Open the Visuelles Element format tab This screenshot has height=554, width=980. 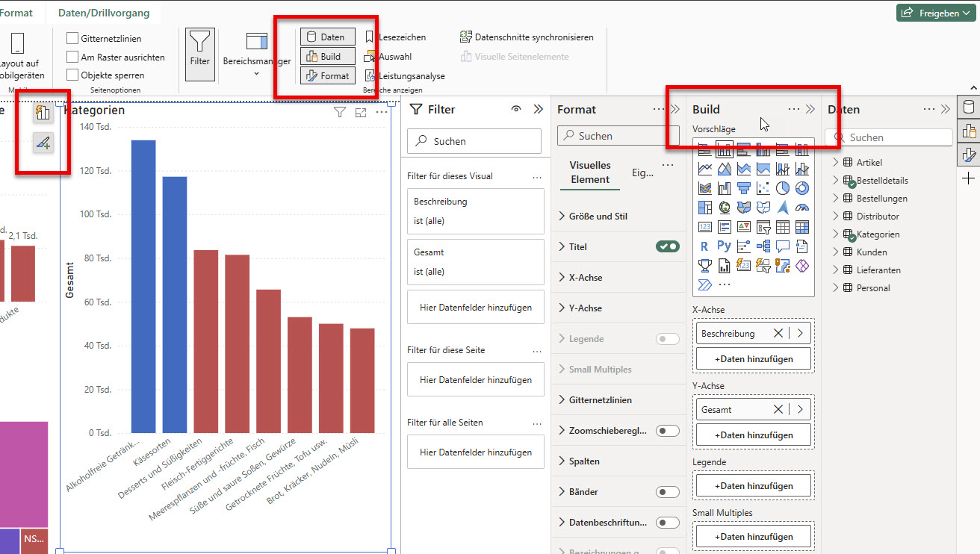click(590, 172)
